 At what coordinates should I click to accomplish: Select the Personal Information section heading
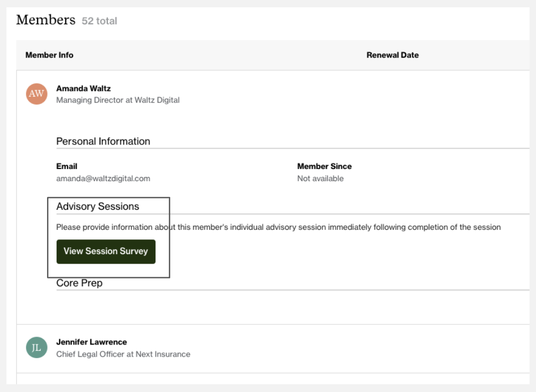(x=103, y=141)
